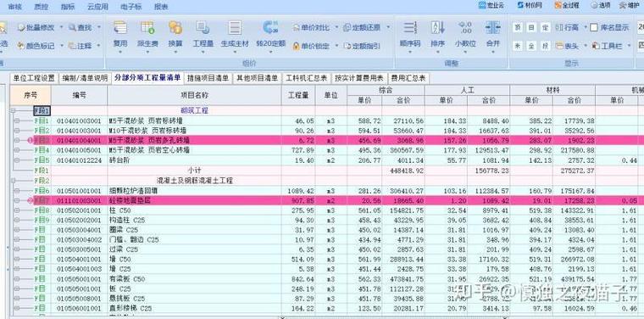Switch to the 措施项目清单 tab
Viewport: 644px width, 319px height.
click(208, 78)
